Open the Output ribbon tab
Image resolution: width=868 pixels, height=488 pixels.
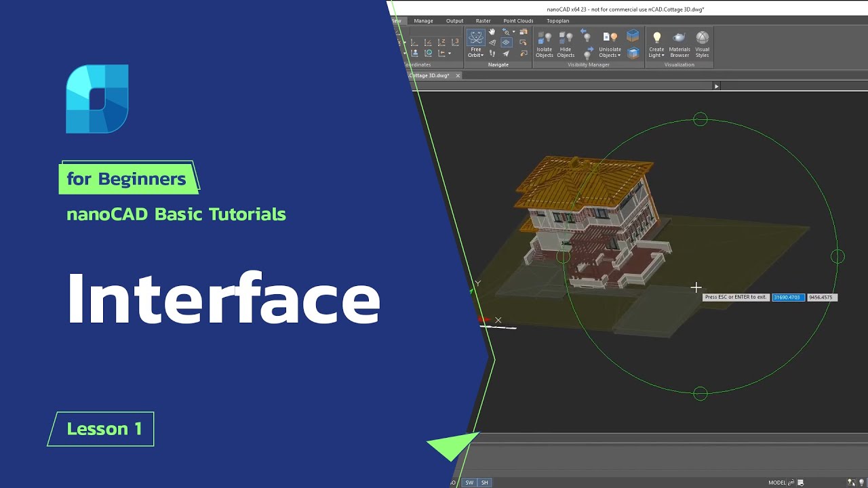coord(454,21)
